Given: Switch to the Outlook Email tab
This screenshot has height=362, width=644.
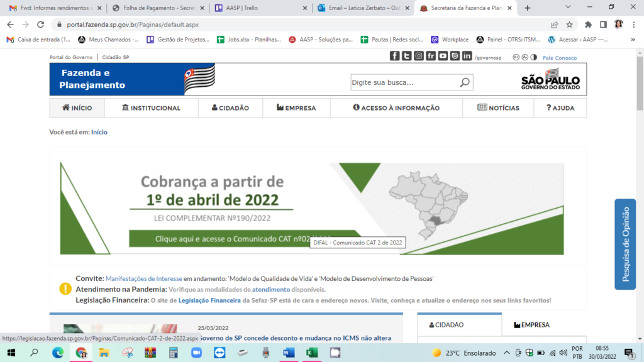Looking at the screenshot, I should click(x=363, y=8).
